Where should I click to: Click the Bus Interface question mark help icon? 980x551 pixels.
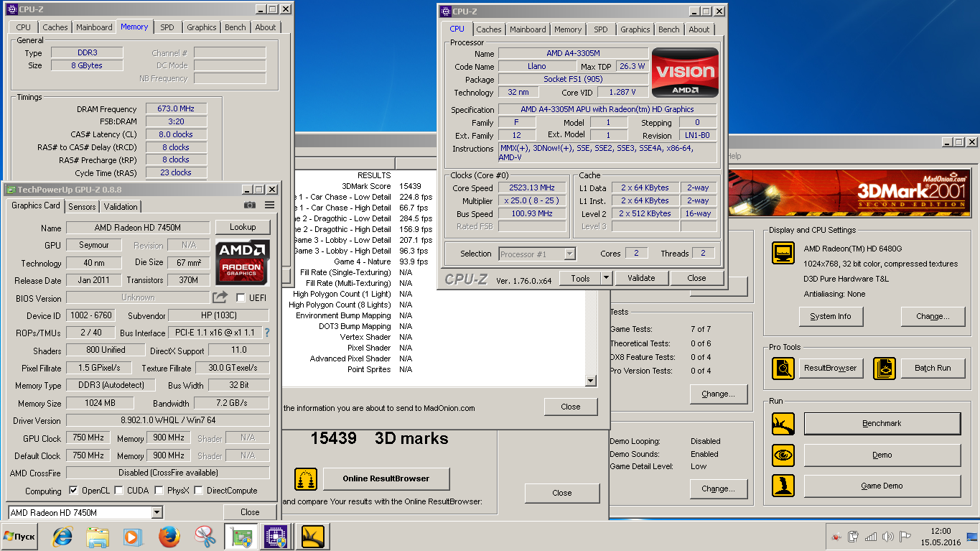pyautogui.click(x=267, y=333)
